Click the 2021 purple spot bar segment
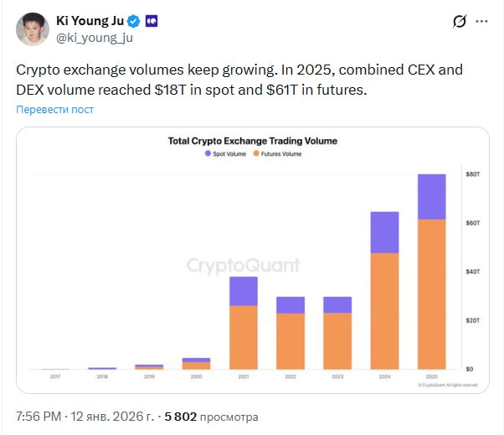This screenshot has width=504, height=435. 243,291
